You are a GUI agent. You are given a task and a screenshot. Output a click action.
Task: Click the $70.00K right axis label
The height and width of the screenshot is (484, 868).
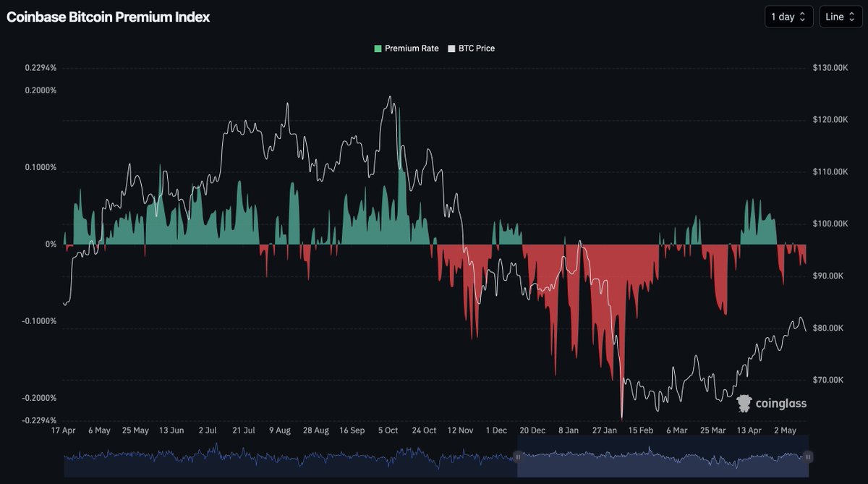click(x=827, y=381)
